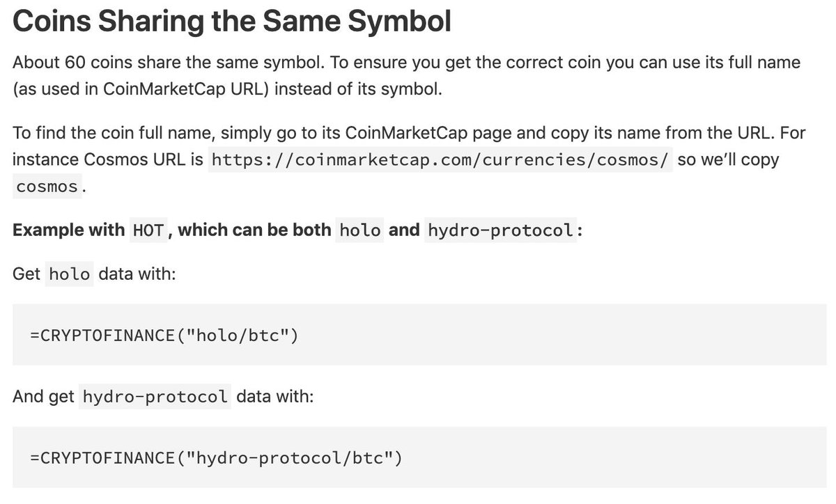Image resolution: width=836 pixels, height=504 pixels.
Task: Click the =CRYPTOFINANCE("hydro-protocol/btc") code block
Action: pos(419,457)
